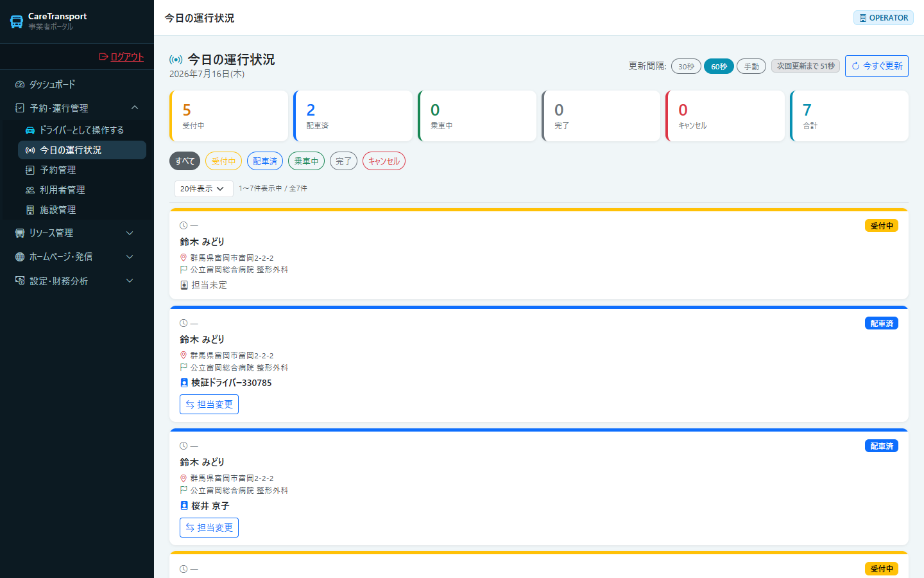Open ドライバーとして操作する menu item
The image size is (924, 578).
[82, 130]
